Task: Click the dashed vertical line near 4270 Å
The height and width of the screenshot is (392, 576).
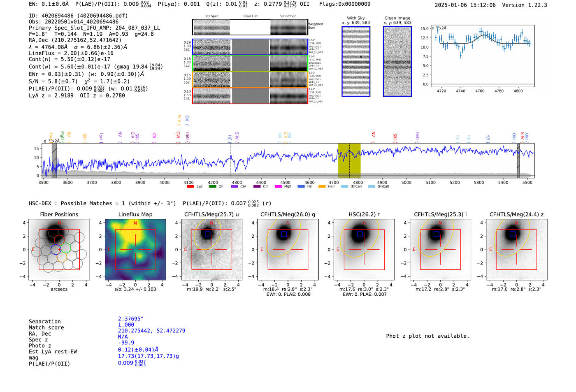Action: coord(231,160)
